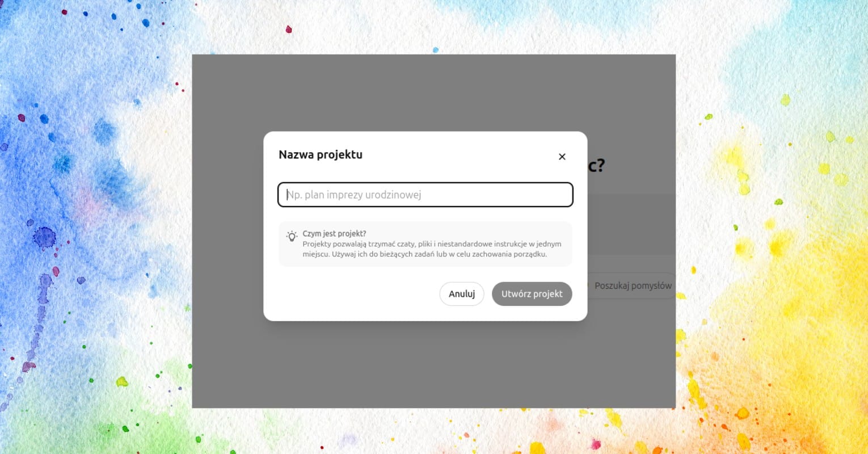Close the Nazwa projektu dialog with X
This screenshot has width=868, height=454.
click(x=562, y=157)
